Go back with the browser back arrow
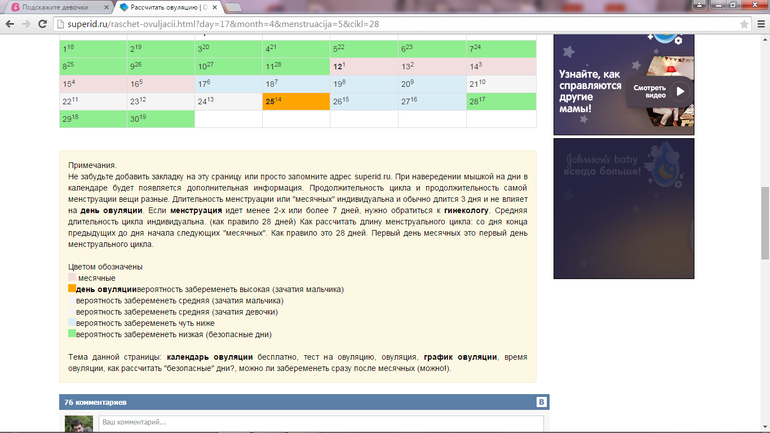Viewport: 770px width, 433px height. click(10, 24)
